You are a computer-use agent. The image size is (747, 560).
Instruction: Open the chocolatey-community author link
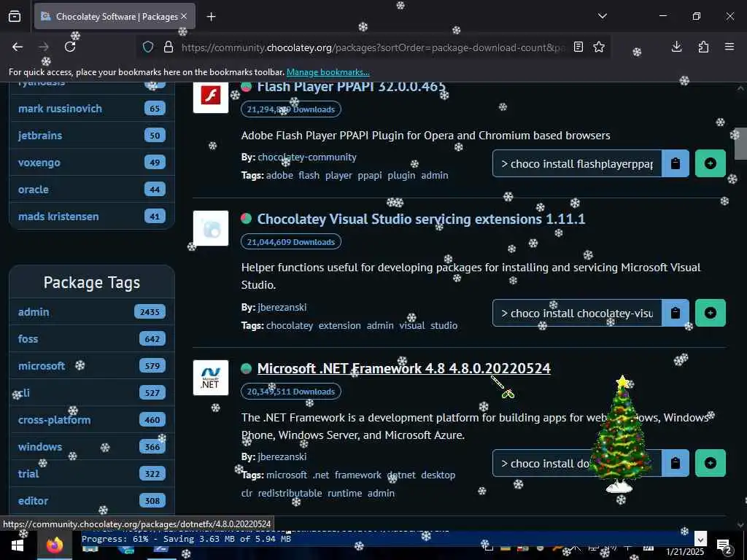point(307,157)
